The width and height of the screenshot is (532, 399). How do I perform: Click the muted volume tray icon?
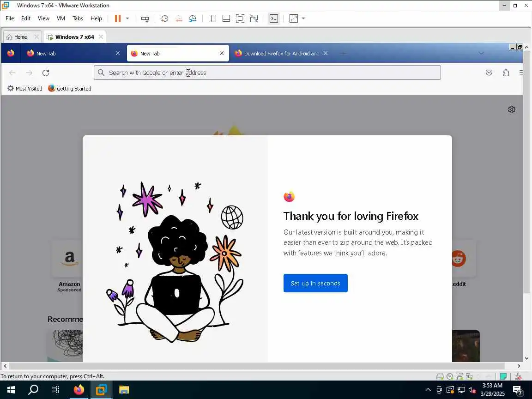point(472,389)
